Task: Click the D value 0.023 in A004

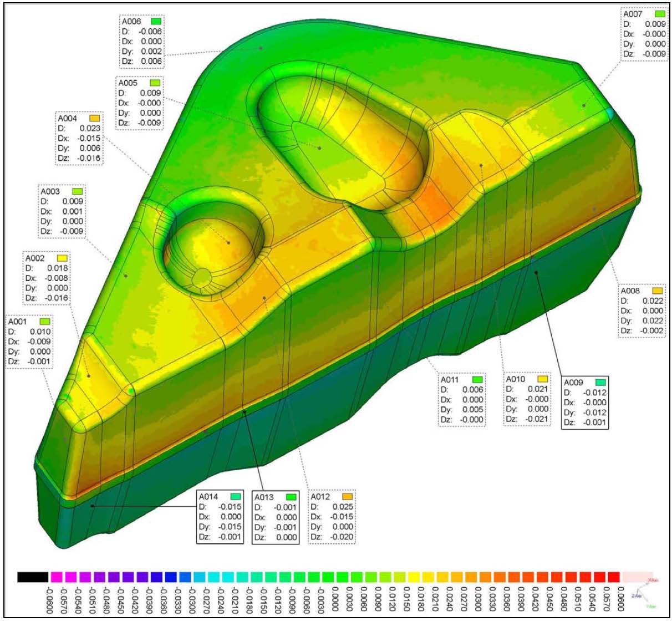Action: pos(90,128)
